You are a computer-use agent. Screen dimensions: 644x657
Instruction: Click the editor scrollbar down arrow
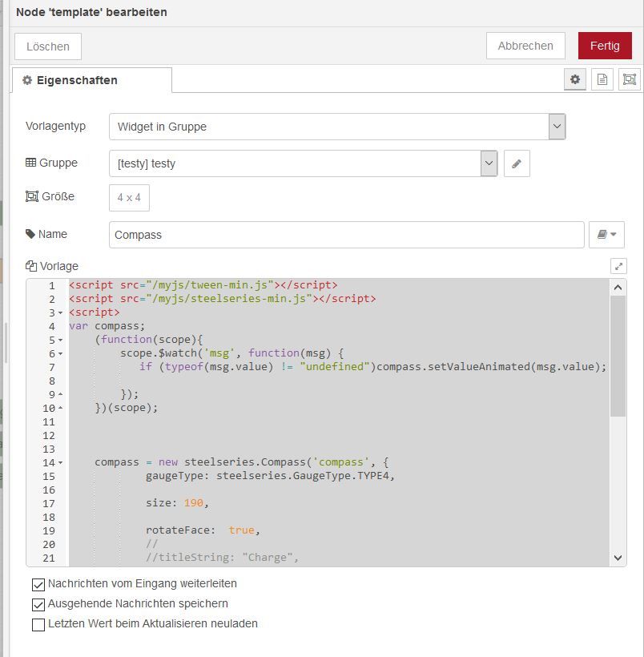pos(618,558)
